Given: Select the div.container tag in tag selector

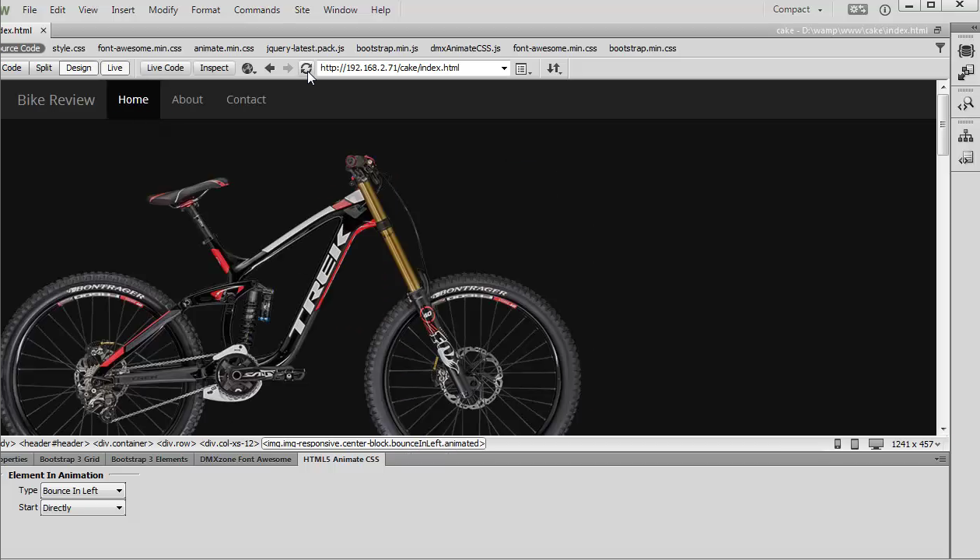Looking at the screenshot, I should click(x=121, y=444).
